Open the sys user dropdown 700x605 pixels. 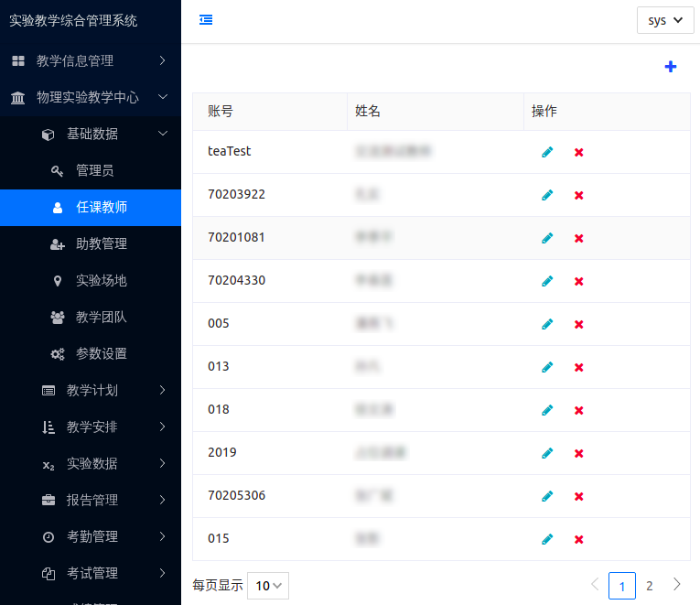[x=665, y=20]
